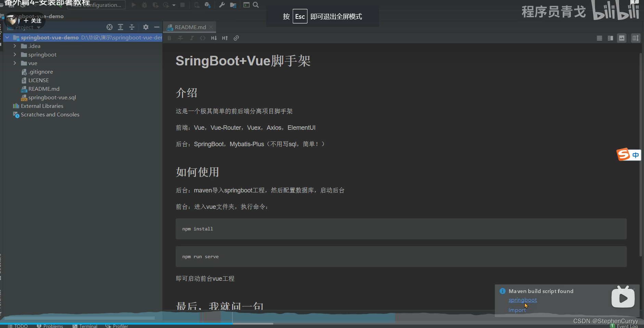Click the bilibili play button overlay
Image resolution: width=644 pixels, height=328 pixels.
623,297
